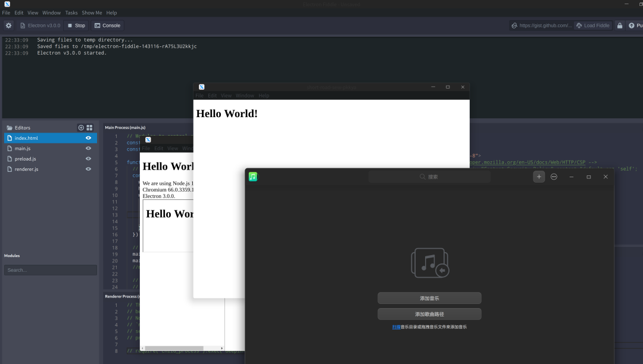This screenshot has width=643, height=364.
Task: Click the 扫描 link
Action: (x=396, y=327)
